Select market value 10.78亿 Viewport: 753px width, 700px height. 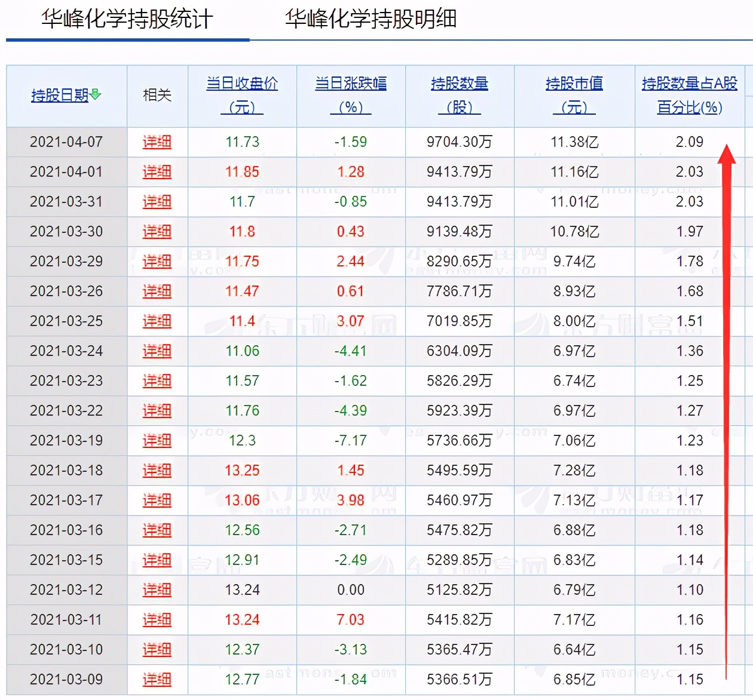point(574,232)
